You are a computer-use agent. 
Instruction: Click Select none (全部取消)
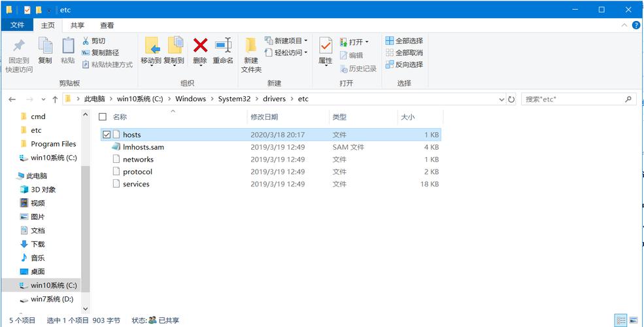point(405,52)
